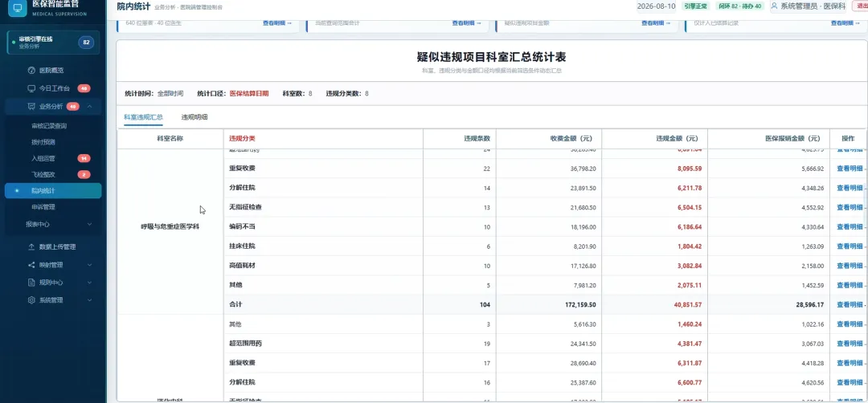Open 查看明细 for the 合计 total row
868x403 pixels.
coord(850,304)
